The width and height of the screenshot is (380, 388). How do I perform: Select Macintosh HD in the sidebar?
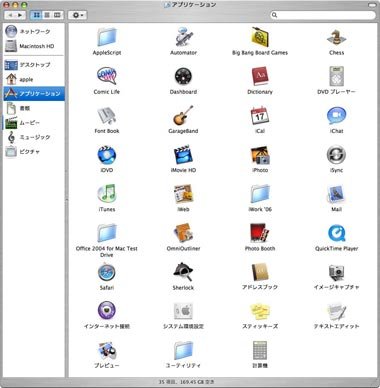tap(34, 46)
